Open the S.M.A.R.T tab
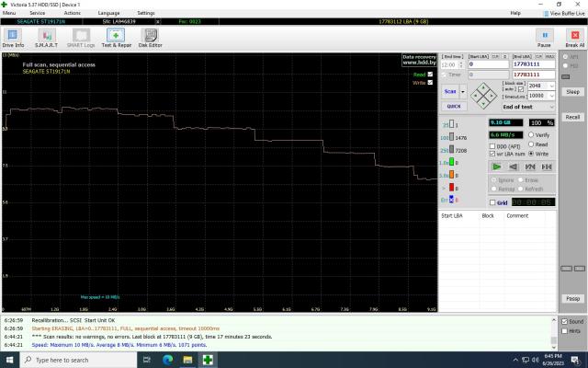The height and width of the screenshot is (368, 588). tap(46, 38)
